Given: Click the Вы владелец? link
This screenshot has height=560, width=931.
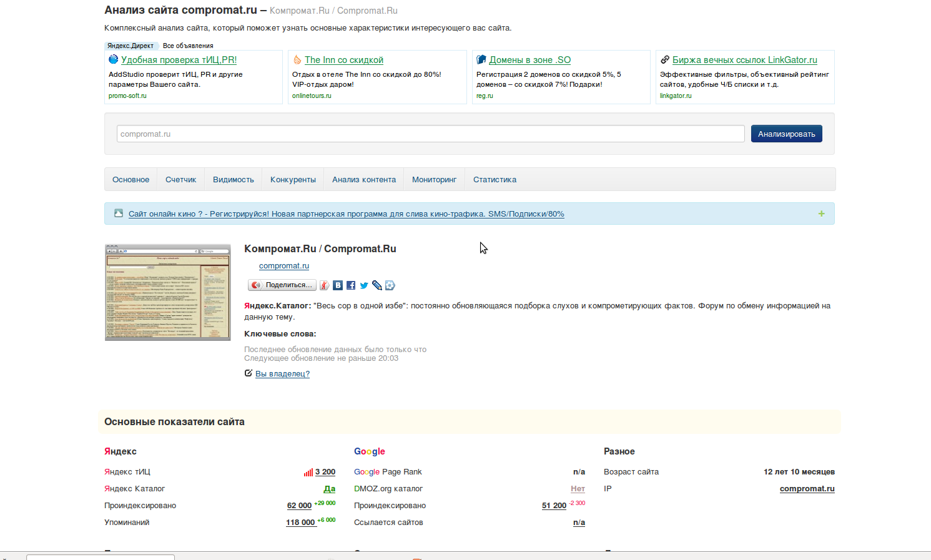Looking at the screenshot, I should pyautogui.click(x=282, y=373).
